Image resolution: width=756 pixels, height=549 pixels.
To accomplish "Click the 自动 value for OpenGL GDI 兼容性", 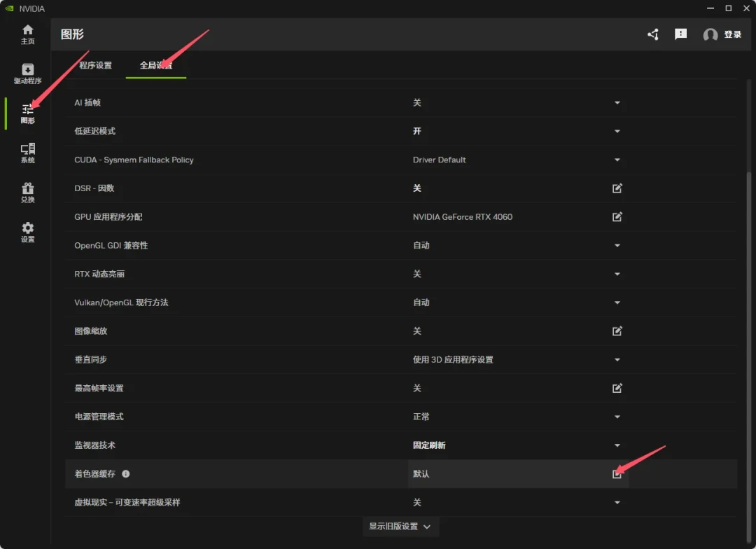I will click(421, 246).
